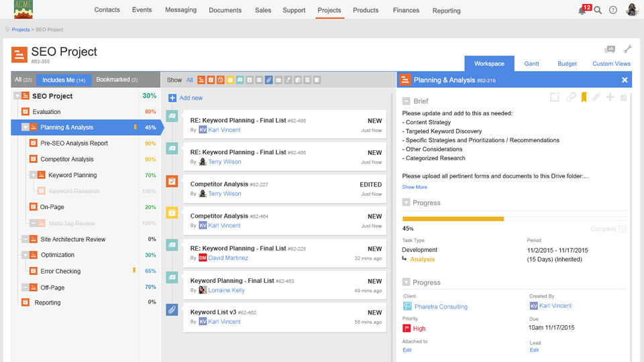644x362 pixels.
Task: Click the Edit link under Attached to
Action: tap(407, 350)
